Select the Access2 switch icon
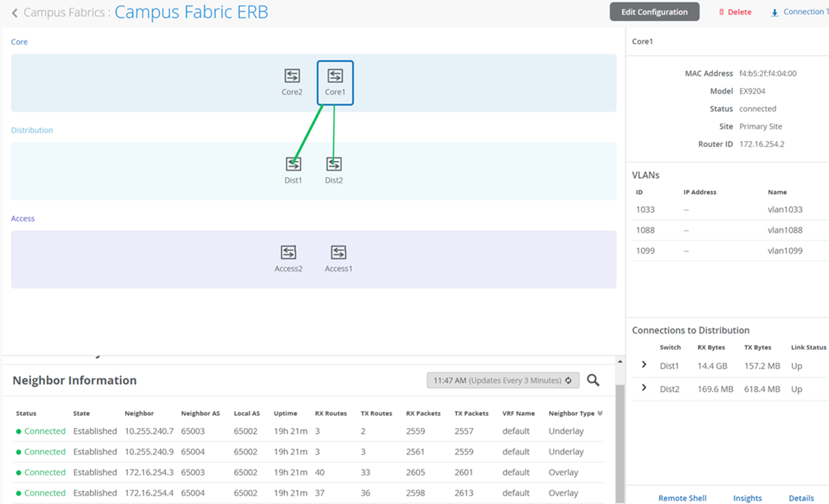This screenshot has height=504, width=829. pos(288,252)
